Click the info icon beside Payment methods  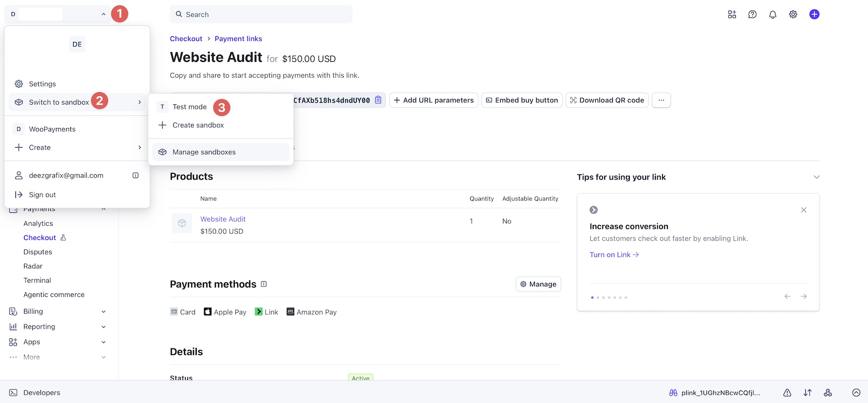coord(264,284)
